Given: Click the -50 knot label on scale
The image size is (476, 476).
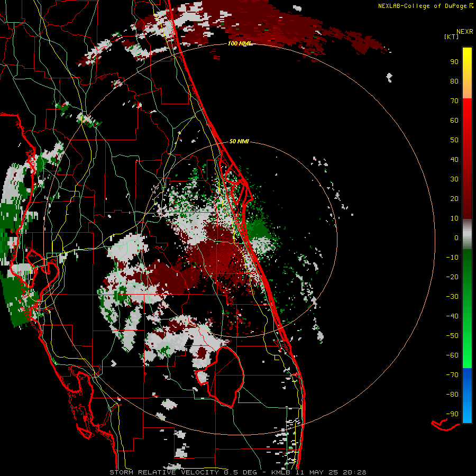Looking at the screenshot, I should pos(452,336).
